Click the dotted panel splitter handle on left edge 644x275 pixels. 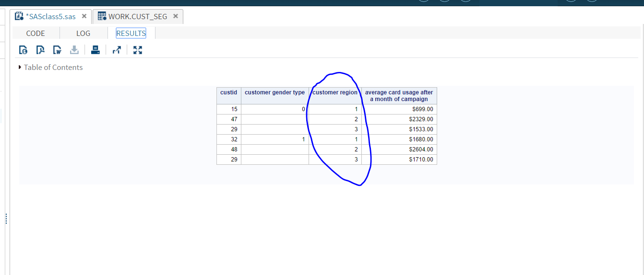(x=6, y=218)
